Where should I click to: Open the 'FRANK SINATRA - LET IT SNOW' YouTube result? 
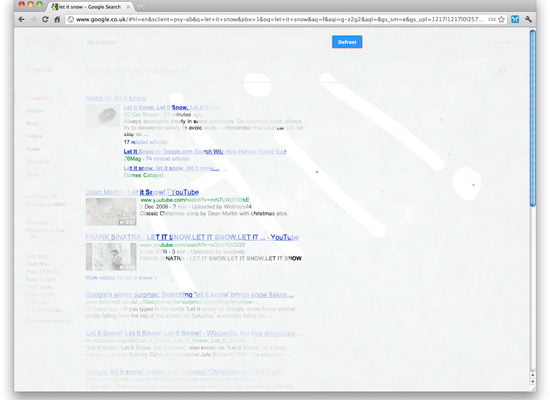[x=192, y=237]
